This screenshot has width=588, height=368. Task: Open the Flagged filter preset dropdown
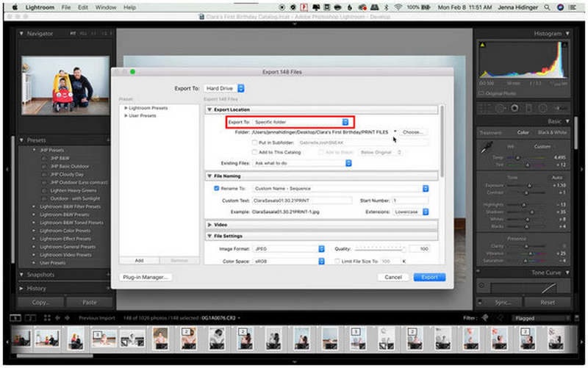[x=541, y=319]
